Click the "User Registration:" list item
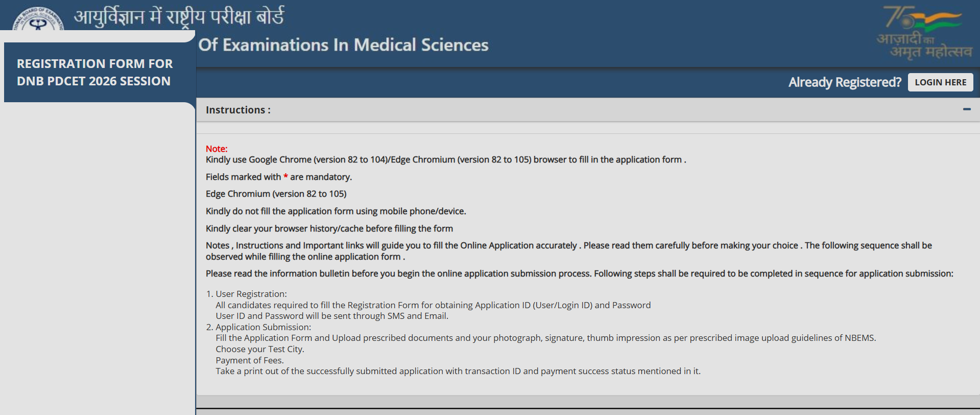The width and height of the screenshot is (980, 415). 251,294
